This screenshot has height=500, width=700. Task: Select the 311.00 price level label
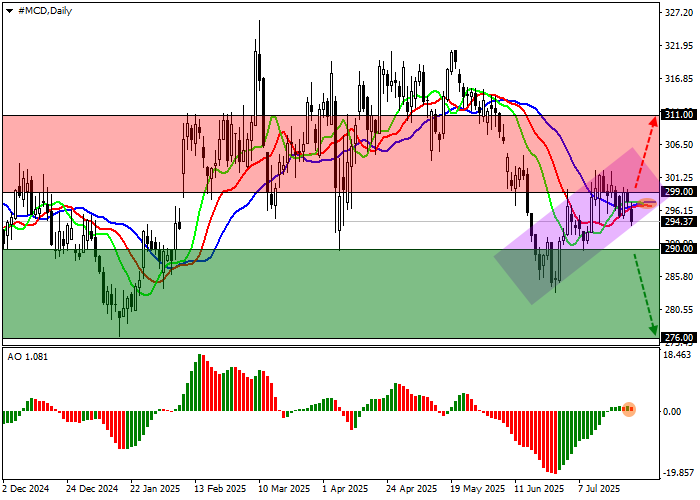[x=679, y=115]
